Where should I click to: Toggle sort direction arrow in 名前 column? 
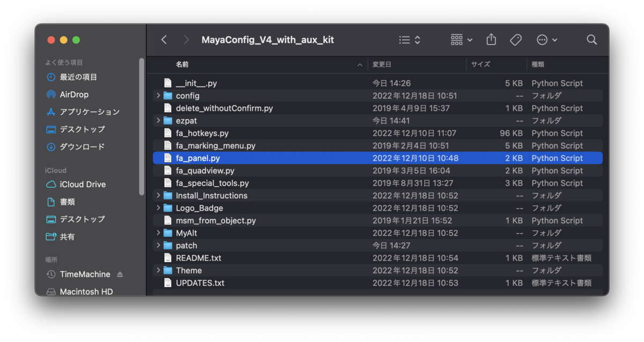[x=360, y=65]
